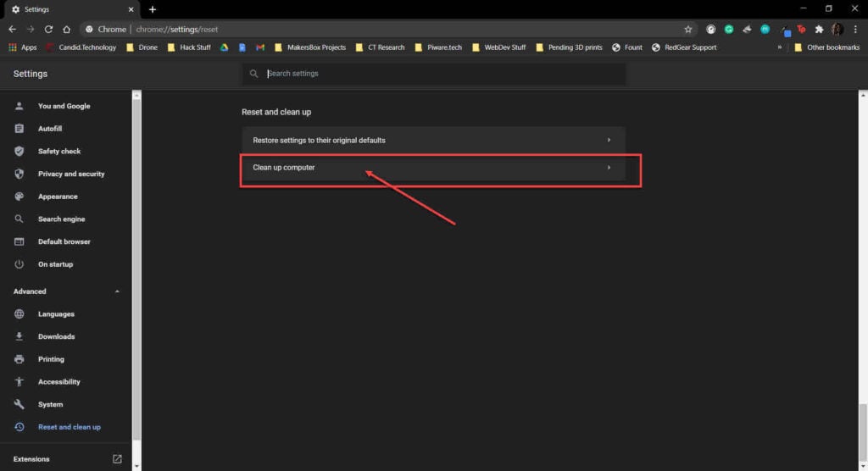
Task: Open the red Tp extension icon
Action: [802, 30]
